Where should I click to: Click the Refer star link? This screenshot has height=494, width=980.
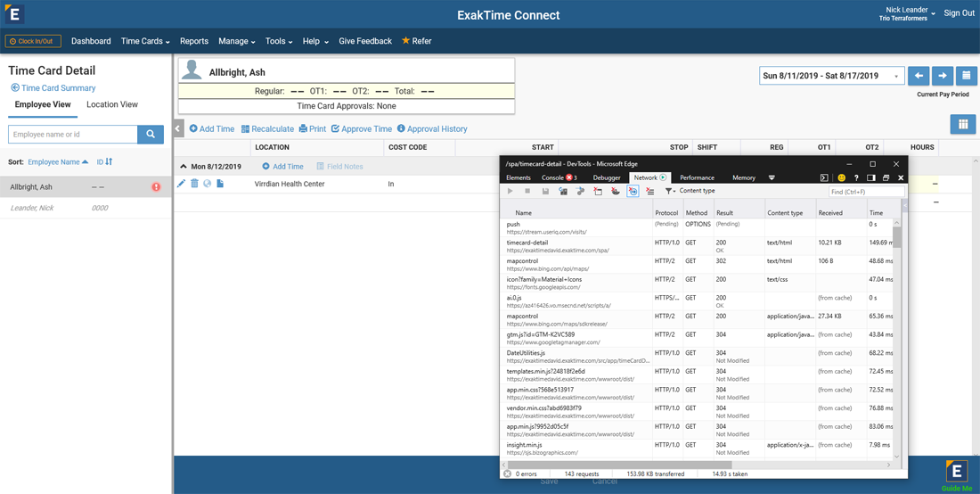(416, 41)
